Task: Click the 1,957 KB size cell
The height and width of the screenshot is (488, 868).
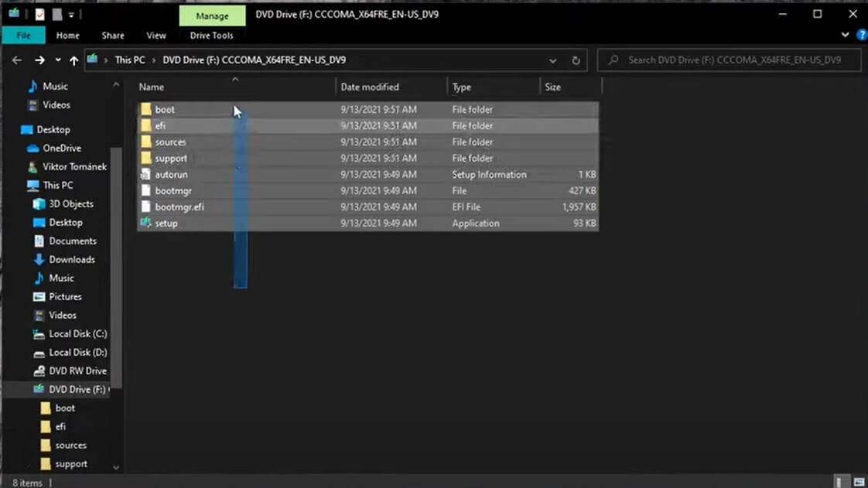Action: (x=579, y=207)
